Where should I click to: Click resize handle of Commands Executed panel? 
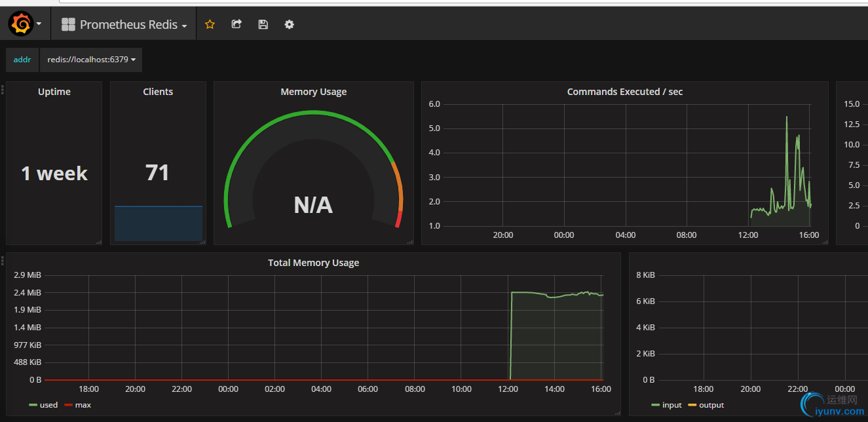825,242
